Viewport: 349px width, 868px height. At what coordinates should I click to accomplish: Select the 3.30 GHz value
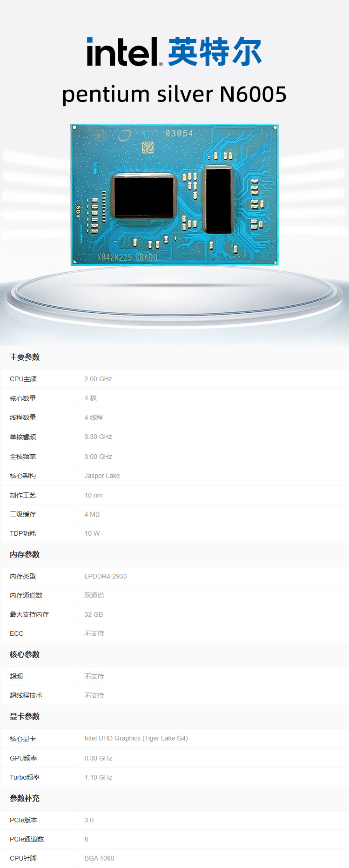(98, 437)
